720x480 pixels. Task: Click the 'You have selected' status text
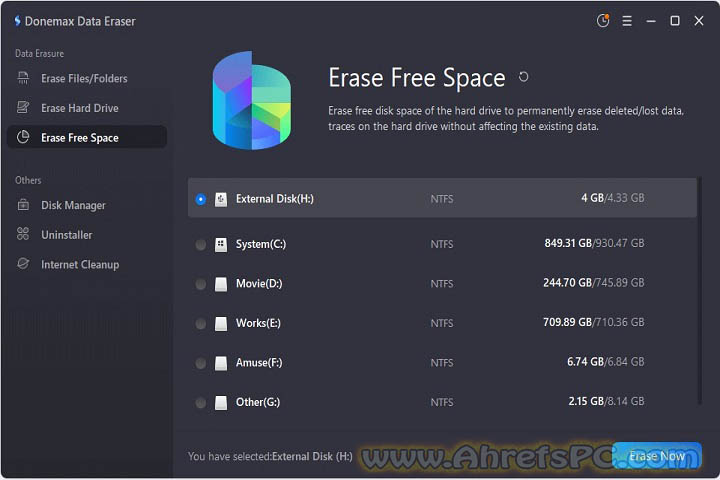click(270, 456)
